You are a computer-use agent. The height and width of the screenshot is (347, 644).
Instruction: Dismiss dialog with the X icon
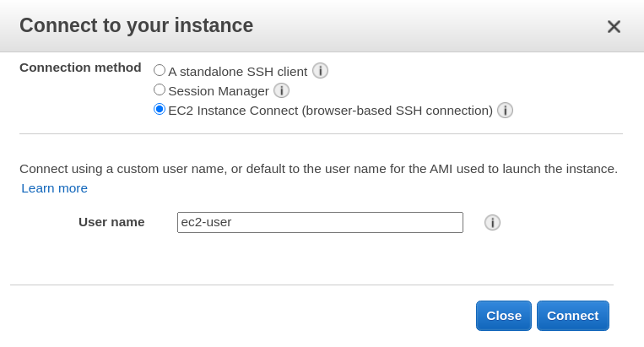(x=614, y=26)
